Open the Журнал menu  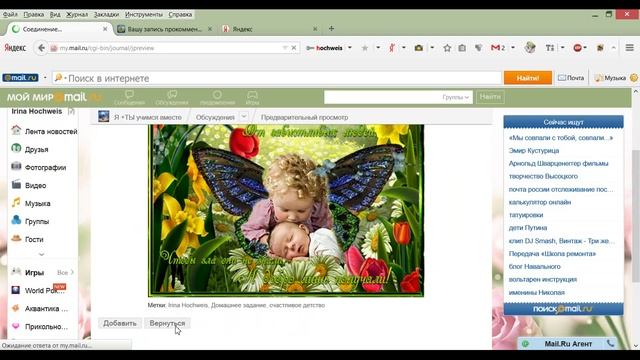click(x=77, y=14)
